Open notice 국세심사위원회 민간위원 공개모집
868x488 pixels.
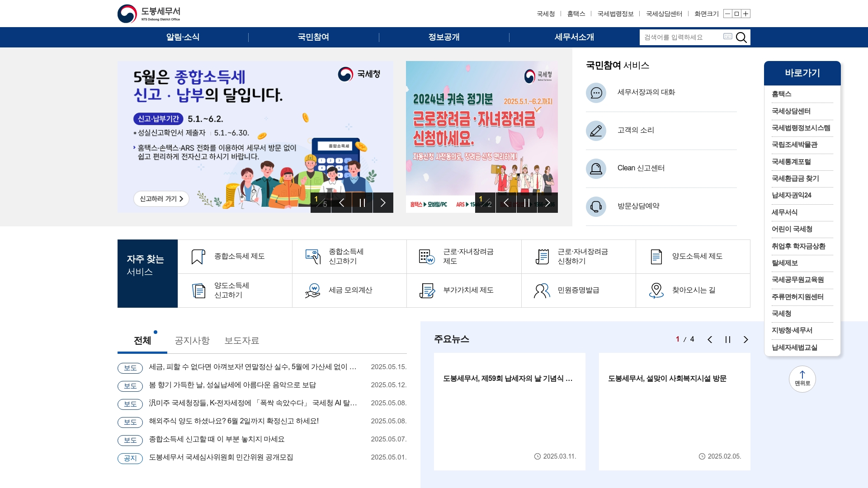tap(221, 457)
